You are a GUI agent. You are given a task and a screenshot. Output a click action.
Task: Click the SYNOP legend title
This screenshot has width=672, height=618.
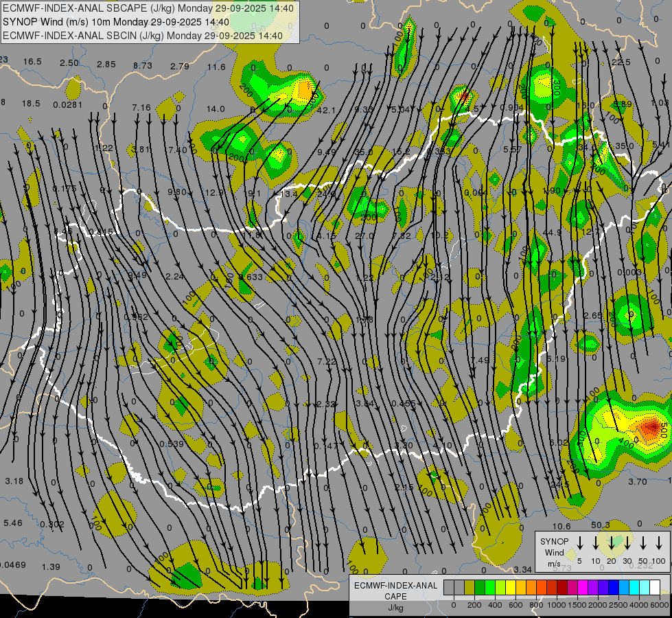click(x=554, y=541)
